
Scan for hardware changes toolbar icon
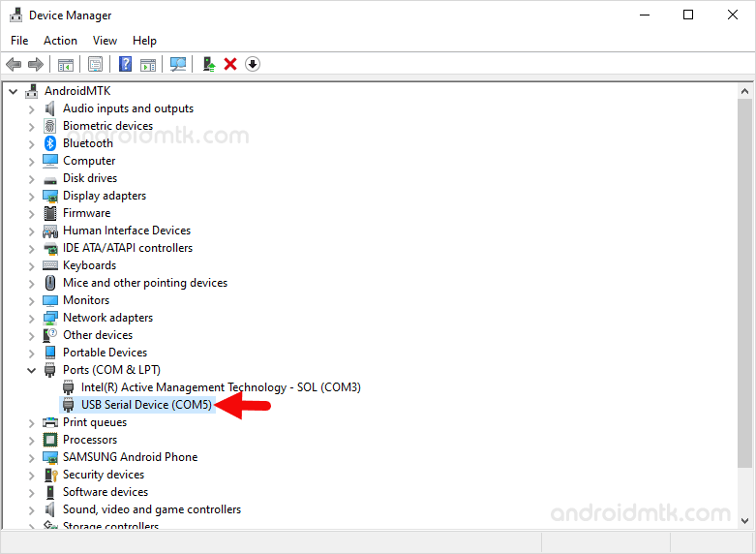click(178, 64)
